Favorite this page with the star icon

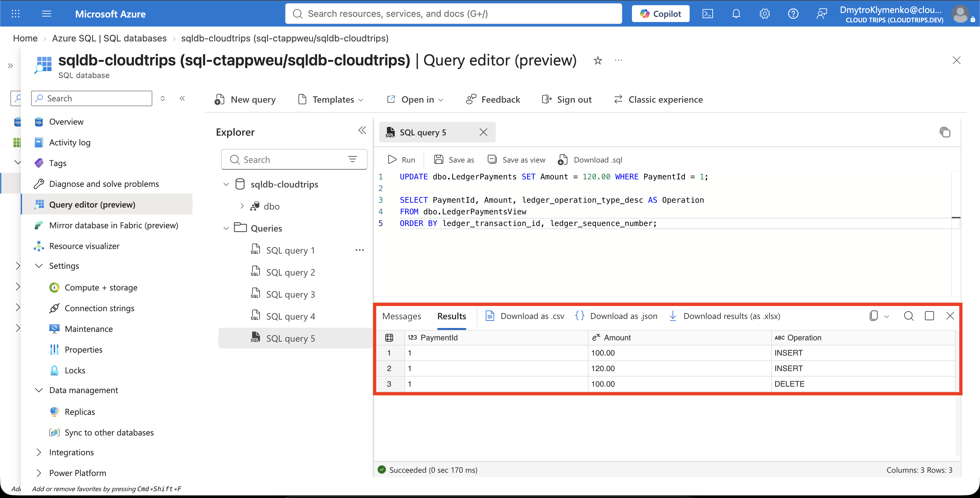598,61
